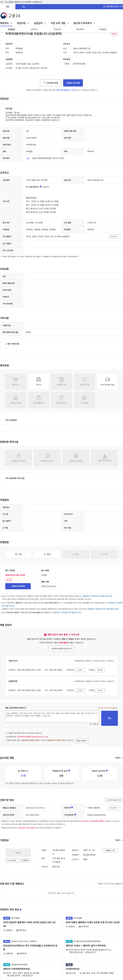Select the 주택자금 지원 welfare icon
The image size is (123, 980).
16,400
